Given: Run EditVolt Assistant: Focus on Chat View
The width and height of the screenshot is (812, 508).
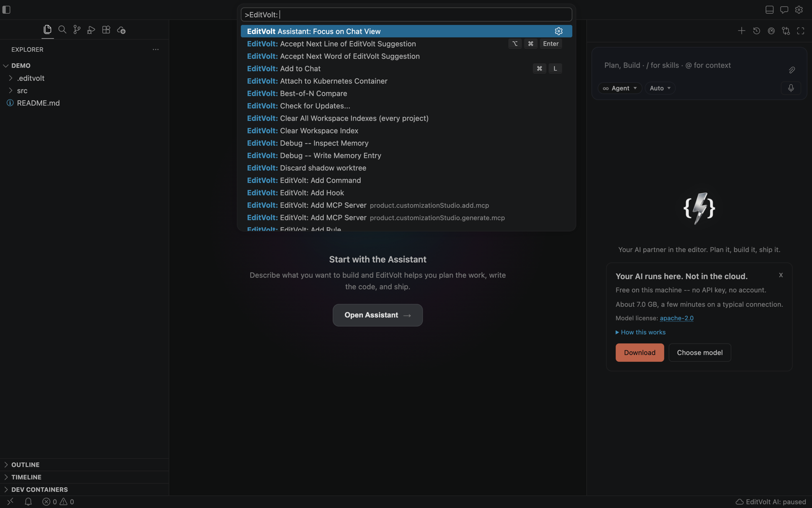Looking at the screenshot, I should pyautogui.click(x=407, y=31).
